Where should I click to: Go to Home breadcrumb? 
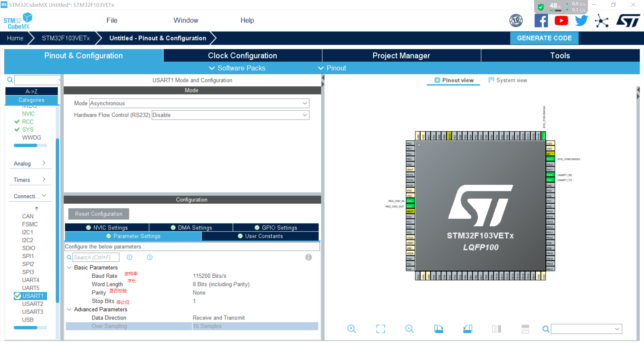click(x=15, y=38)
